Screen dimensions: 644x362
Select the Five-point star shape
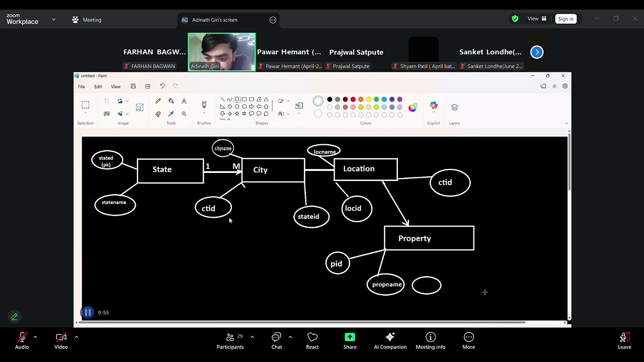click(x=237, y=114)
